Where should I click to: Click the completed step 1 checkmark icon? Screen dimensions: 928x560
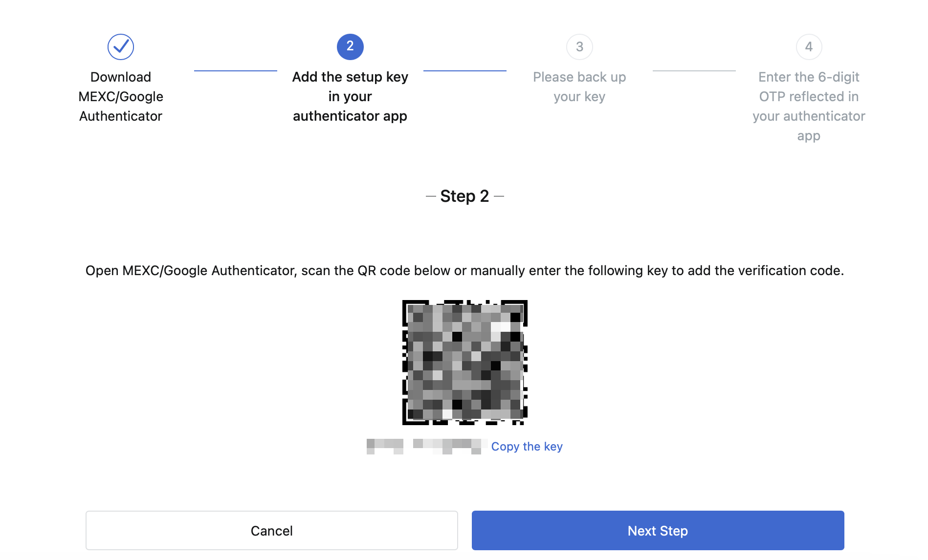(121, 47)
